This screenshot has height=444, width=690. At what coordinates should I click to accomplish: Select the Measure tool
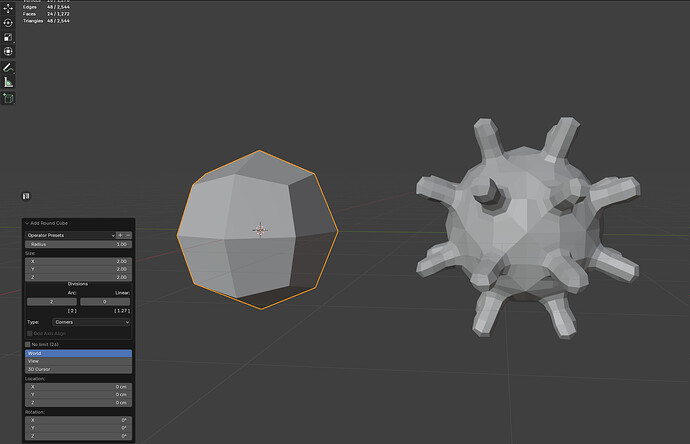click(8, 82)
